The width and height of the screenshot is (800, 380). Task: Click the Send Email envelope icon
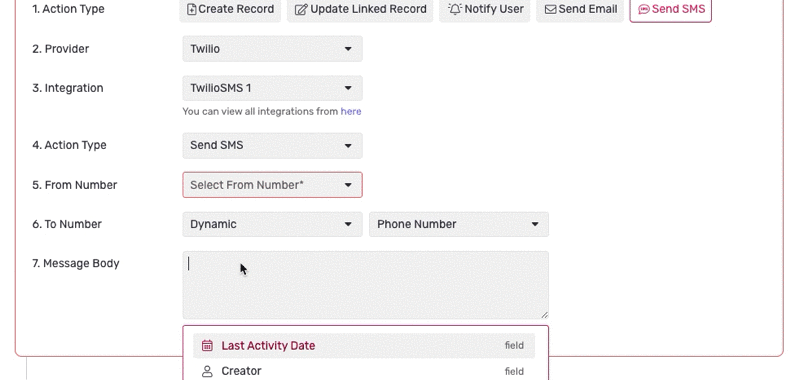point(551,9)
